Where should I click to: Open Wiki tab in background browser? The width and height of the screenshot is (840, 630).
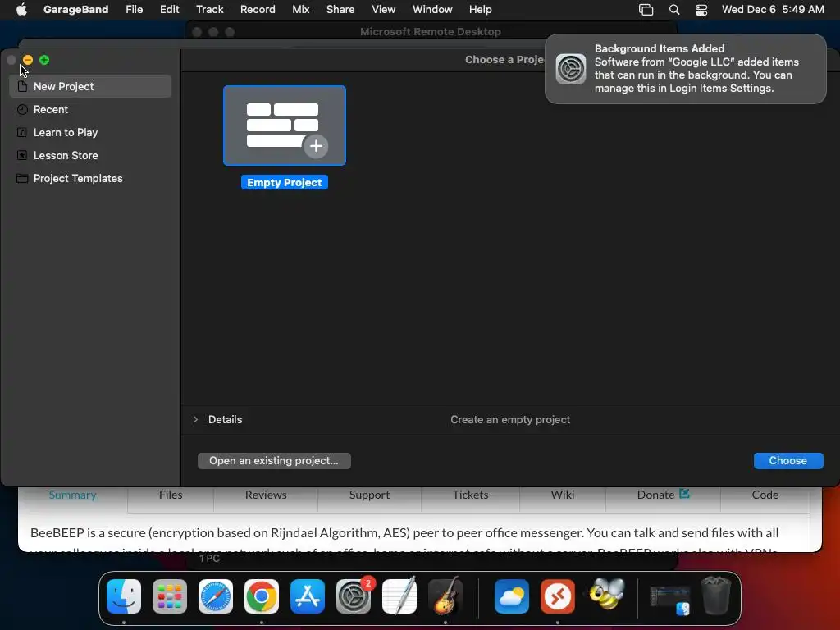point(563,495)
